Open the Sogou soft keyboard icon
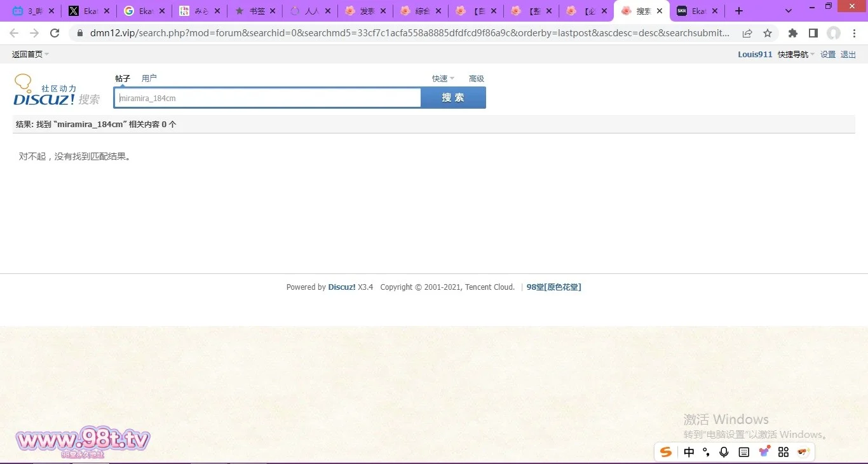Viewport: 868px width, 464px height. pyautogui.click(x=744, y=452)
